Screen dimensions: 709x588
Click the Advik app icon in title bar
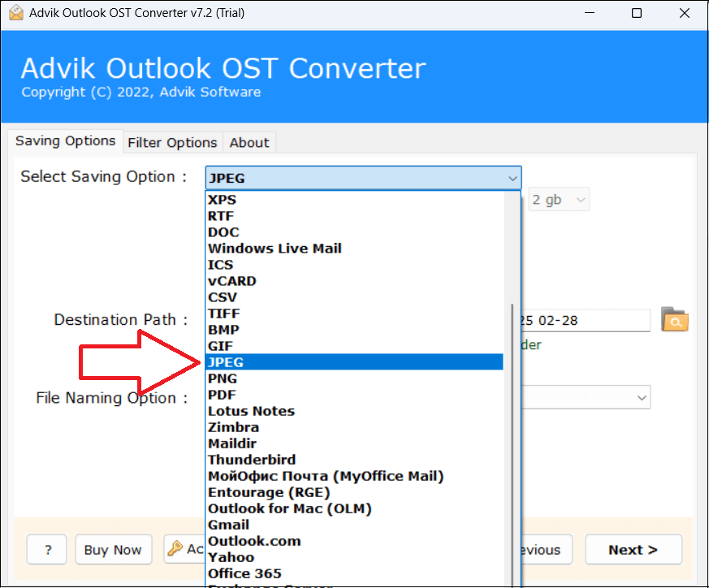coord(15,13)
